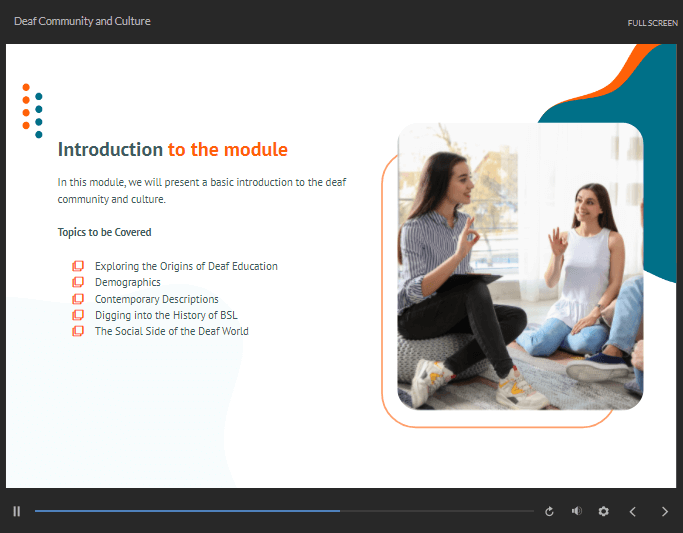The image size is (683, 533).
Task: Click the replay slide icon
Action: coord(549,511)
